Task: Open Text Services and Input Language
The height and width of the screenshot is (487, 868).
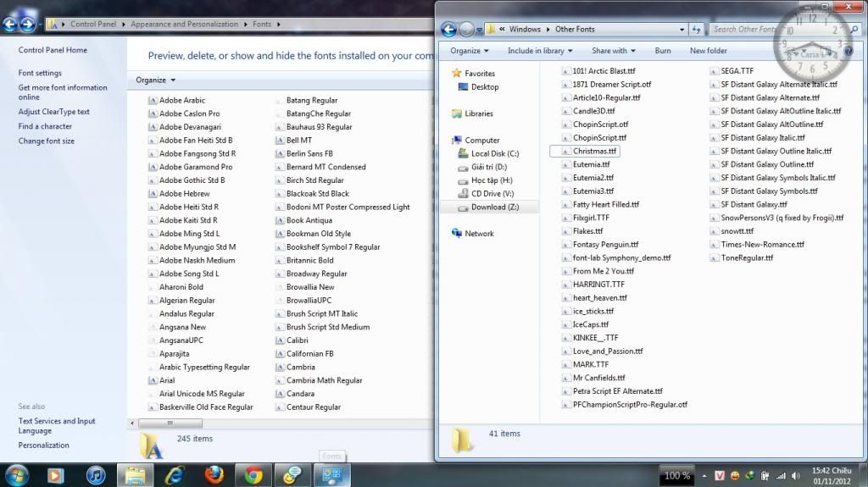Action: 57,425
